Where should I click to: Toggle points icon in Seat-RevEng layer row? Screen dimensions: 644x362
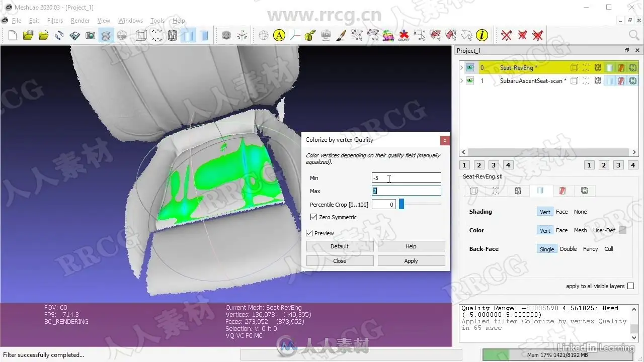[x=586, y=67]
